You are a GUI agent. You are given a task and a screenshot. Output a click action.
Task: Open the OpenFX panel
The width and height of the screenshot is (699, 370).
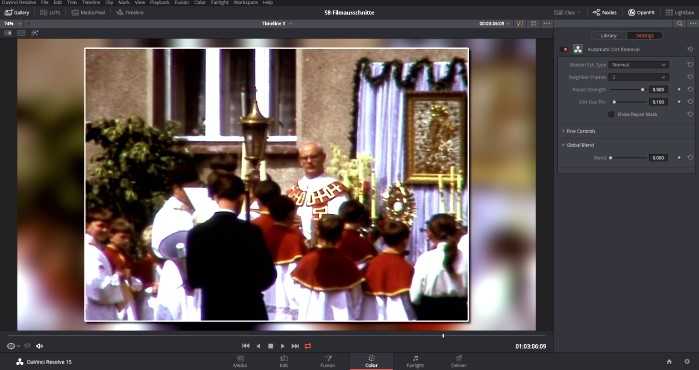point(641,12)
